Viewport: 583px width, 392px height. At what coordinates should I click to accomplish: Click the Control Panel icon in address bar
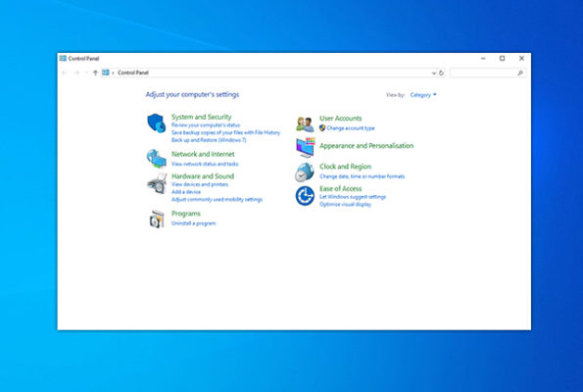click(106, 73)
